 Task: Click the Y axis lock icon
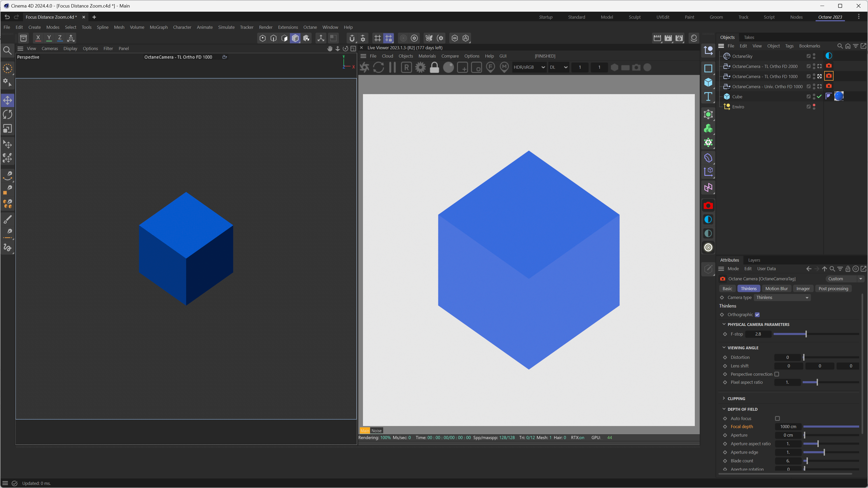click(x=49, y=38)
